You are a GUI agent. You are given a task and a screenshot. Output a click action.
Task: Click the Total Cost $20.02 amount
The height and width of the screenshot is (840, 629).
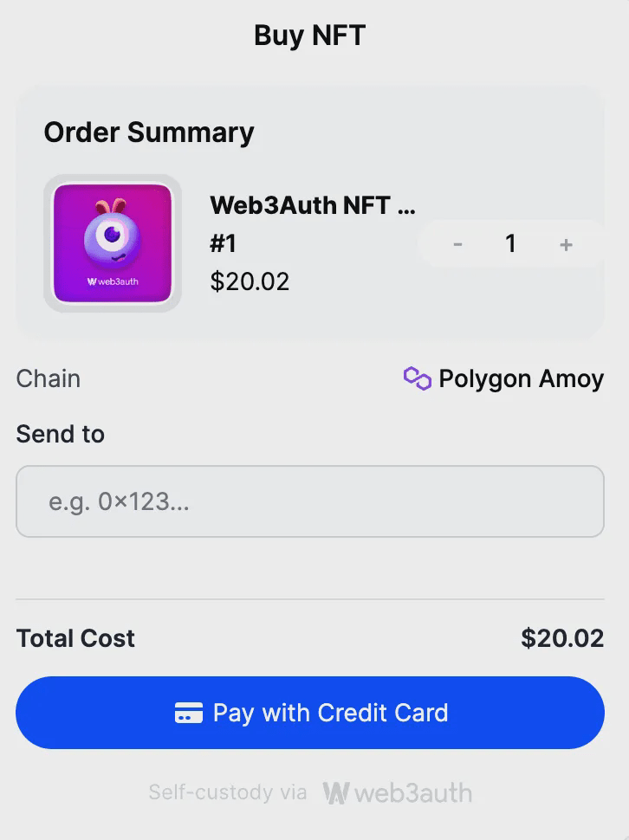[562, 638]
